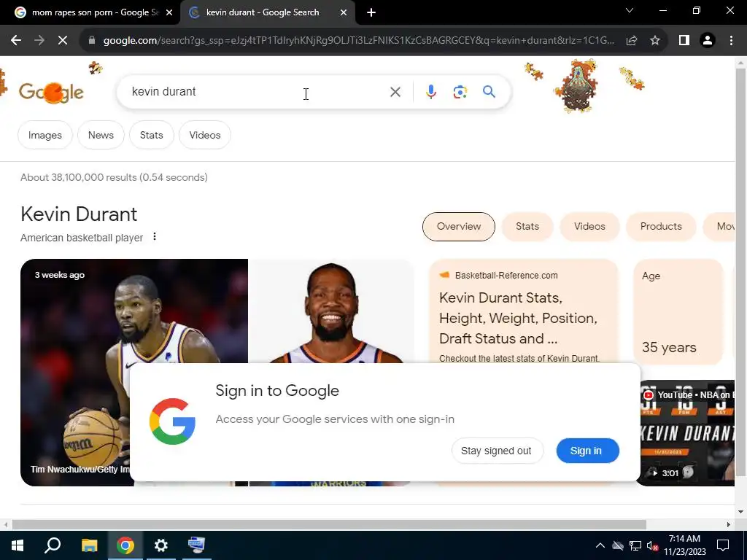Open Windows taskbar search

coord(53,545)
